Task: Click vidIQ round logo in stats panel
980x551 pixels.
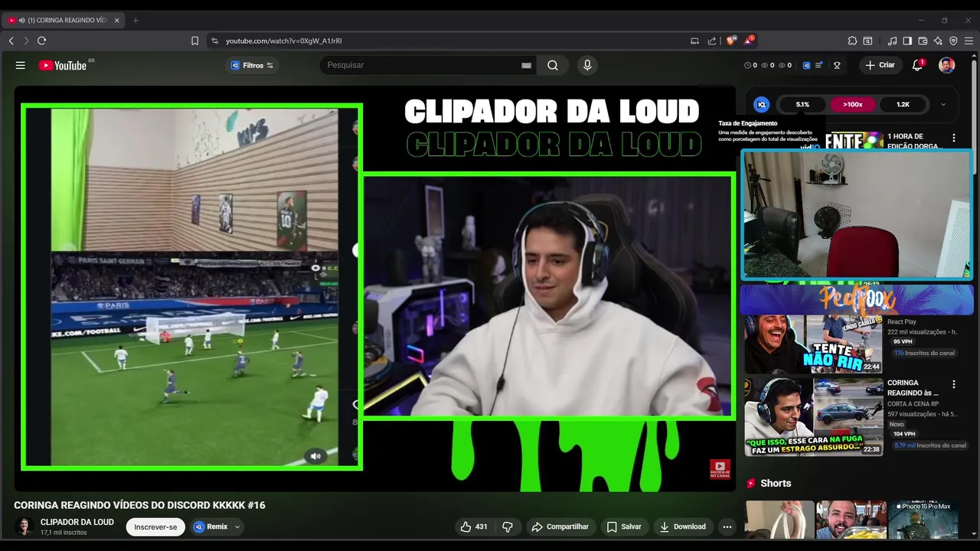Action: point(762,104)
